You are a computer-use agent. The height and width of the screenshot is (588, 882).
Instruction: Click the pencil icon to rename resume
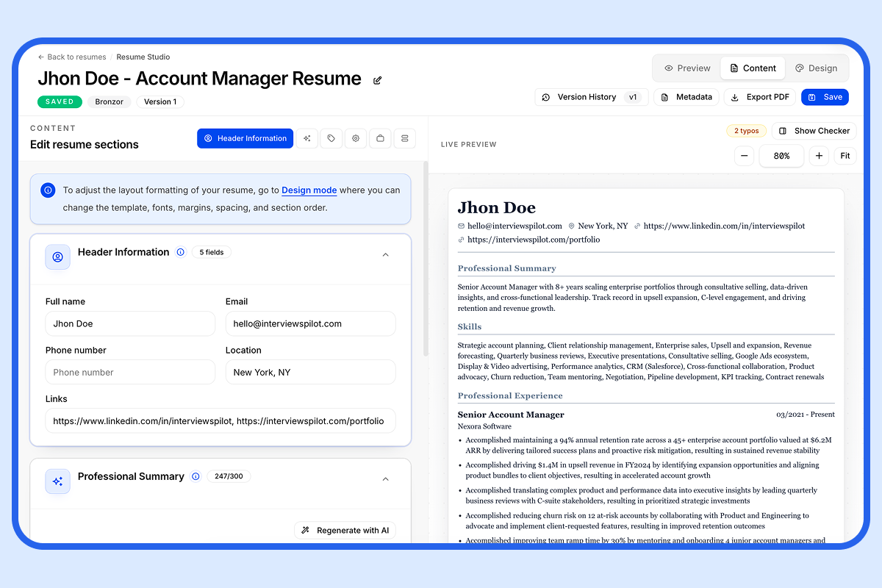pyautogui.click(x=378, y=80)
